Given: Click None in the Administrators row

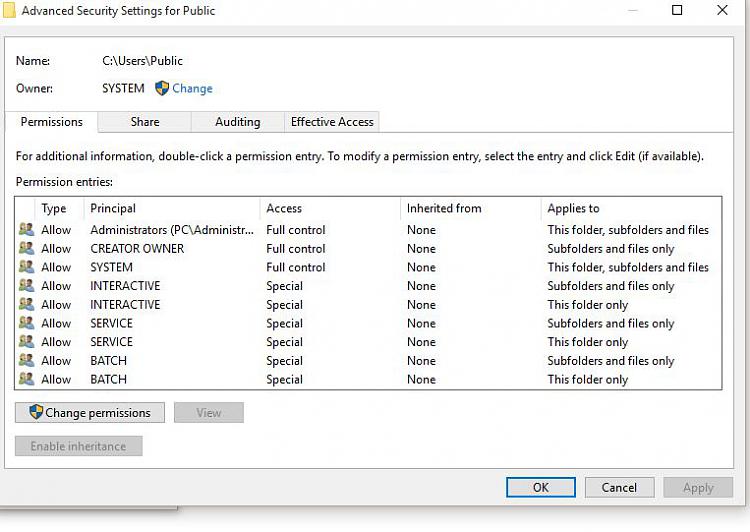Looking at the screenshot, I should pyautogui.click(x=421, y=230).
